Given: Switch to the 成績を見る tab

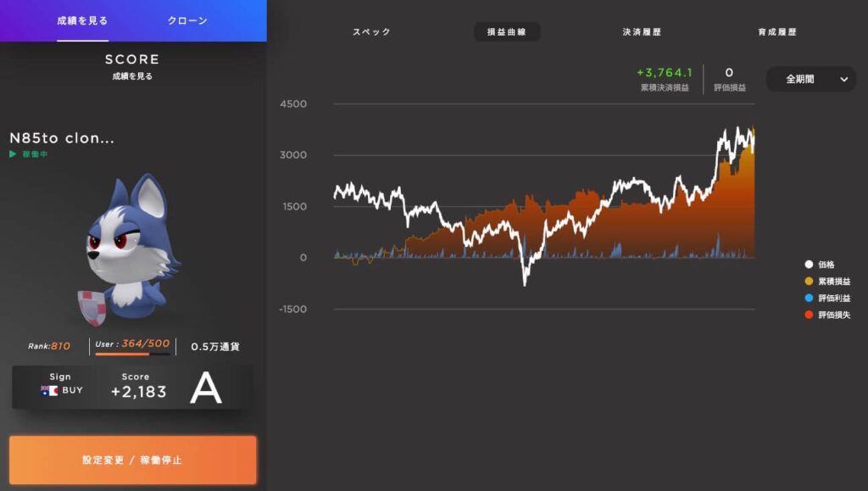Looking at the screenshot, I should tap(82, 20).
